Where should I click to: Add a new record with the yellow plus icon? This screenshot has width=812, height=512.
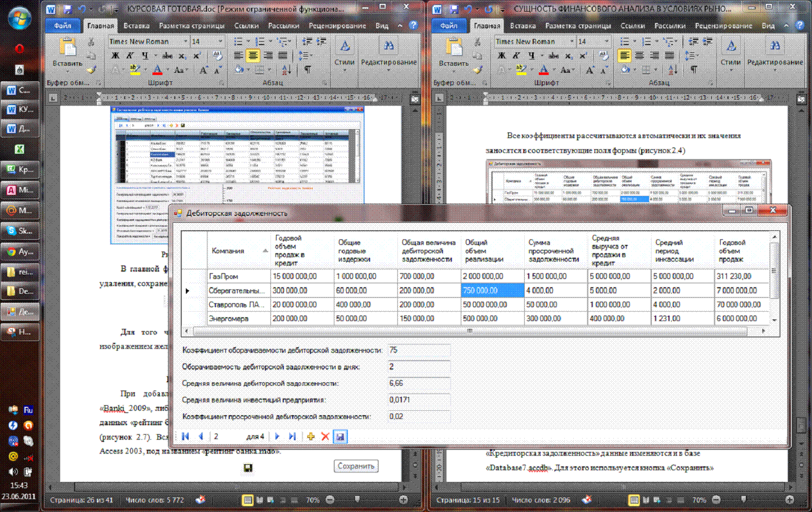(x=311, y=437)
